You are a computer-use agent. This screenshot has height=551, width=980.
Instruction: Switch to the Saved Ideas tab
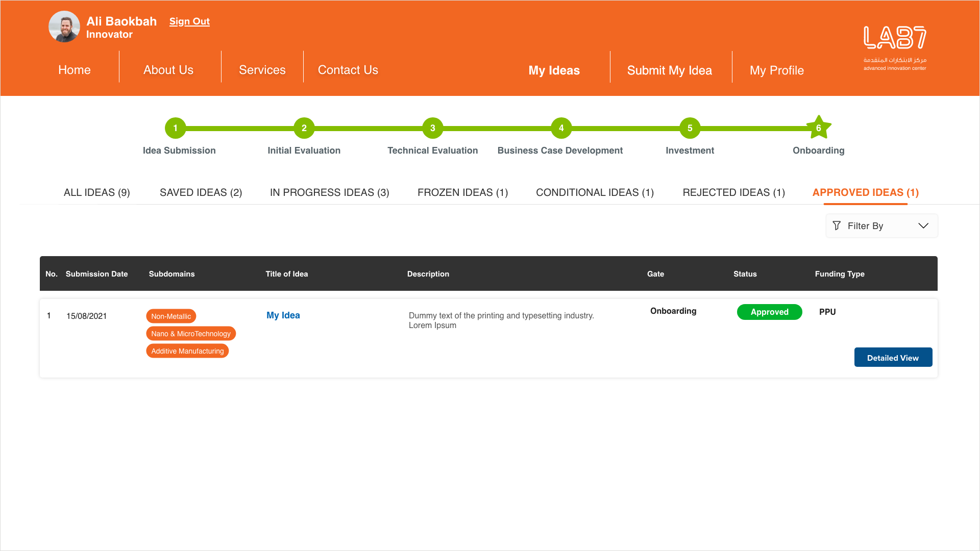pyautogui.click(x=201, y=192)
